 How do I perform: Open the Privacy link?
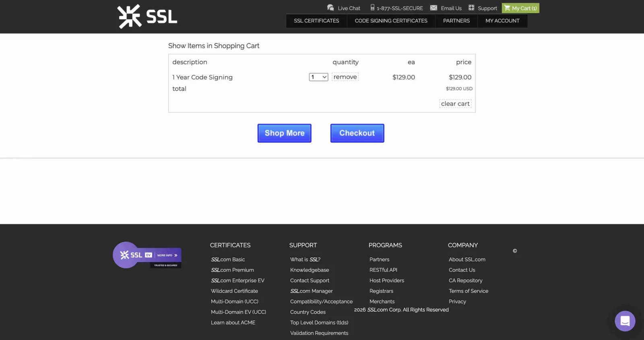(x=457, y=302)
